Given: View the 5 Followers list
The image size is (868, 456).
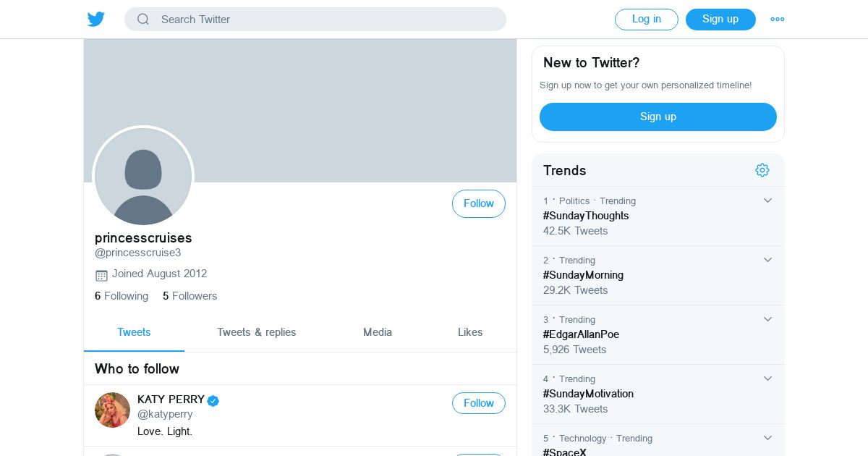Looking at the screenshot, I should point(190,296).
